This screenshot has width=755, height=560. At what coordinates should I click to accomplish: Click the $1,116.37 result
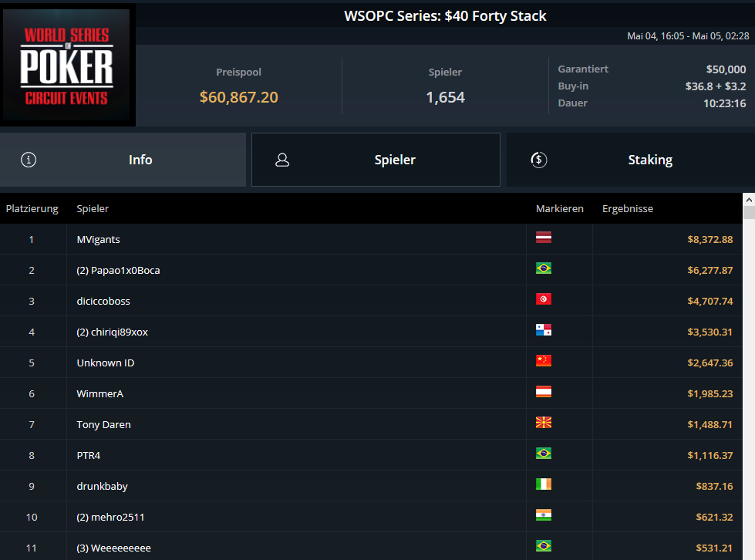[x=709, y=455]
